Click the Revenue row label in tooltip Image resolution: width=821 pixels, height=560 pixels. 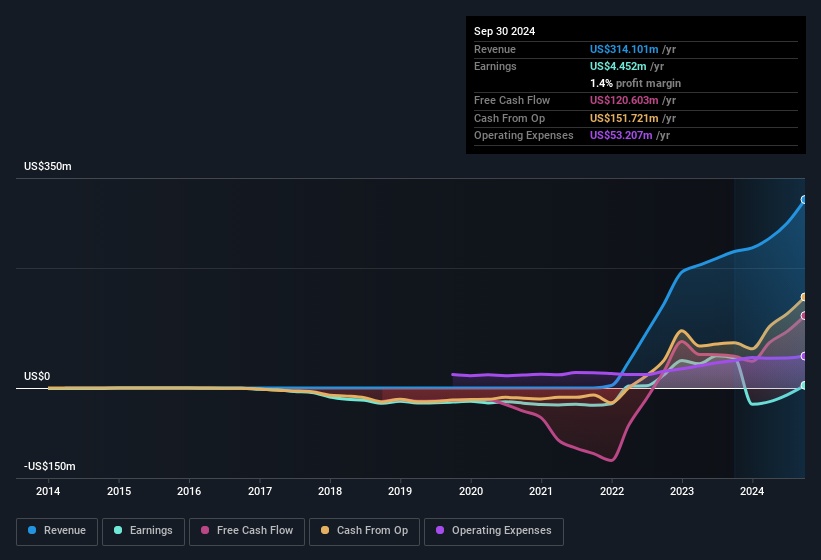click(495, 49)
